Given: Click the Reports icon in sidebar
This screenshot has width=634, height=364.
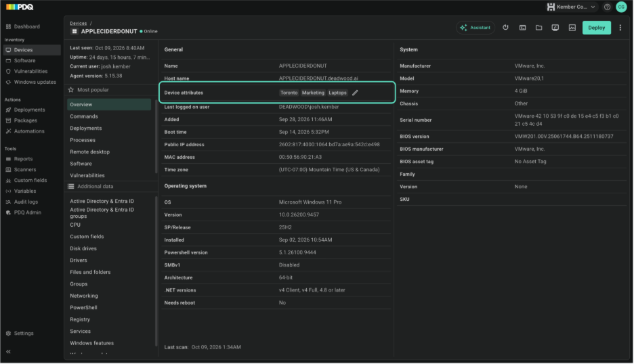Looking at the screenshot, I should [8, 159].
